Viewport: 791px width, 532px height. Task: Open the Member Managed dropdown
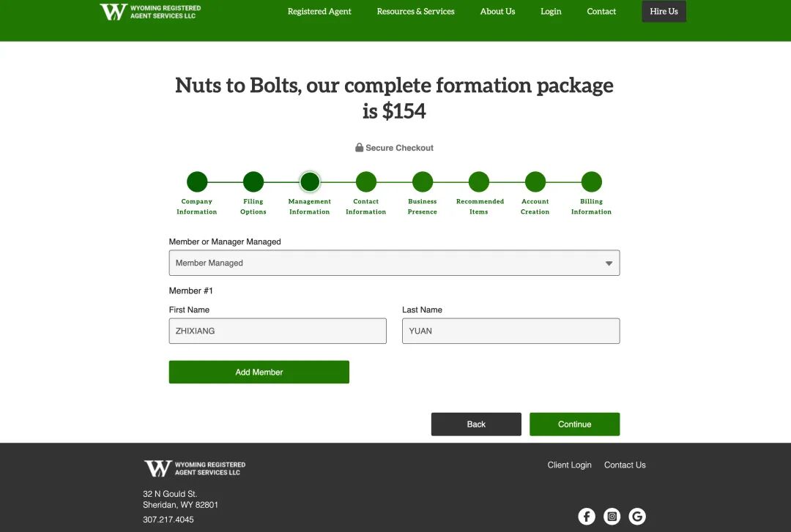394,263
